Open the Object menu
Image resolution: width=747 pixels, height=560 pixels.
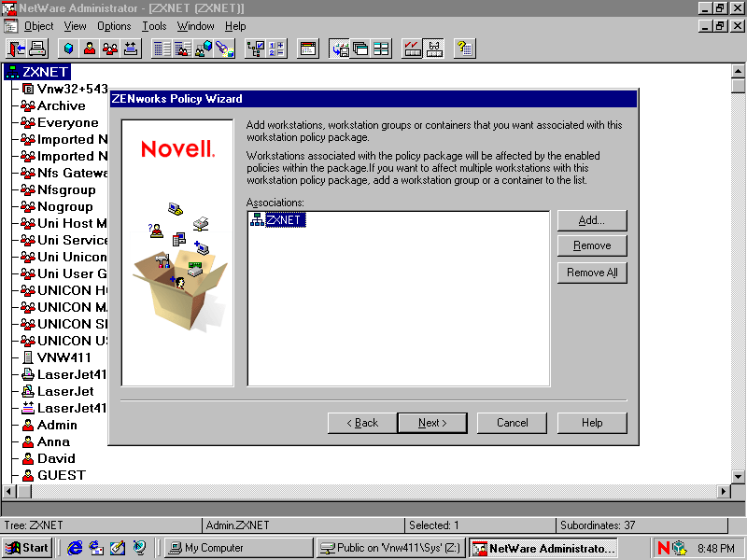tap(38, 26)
